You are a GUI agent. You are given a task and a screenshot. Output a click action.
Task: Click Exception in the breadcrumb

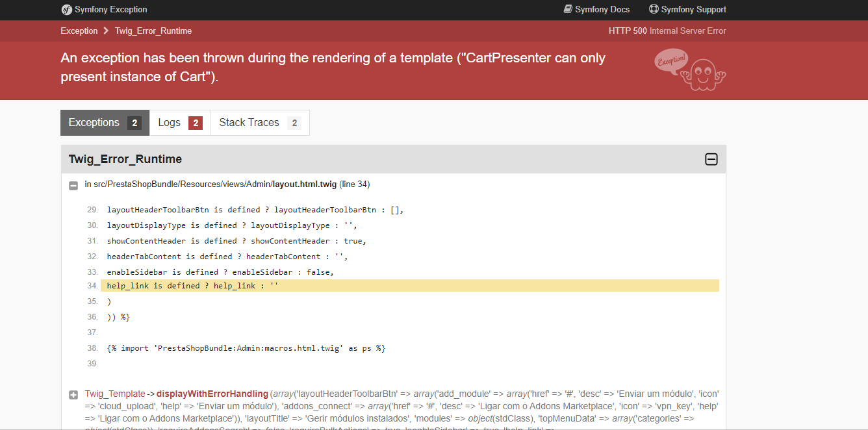click(x=79, y=31)
